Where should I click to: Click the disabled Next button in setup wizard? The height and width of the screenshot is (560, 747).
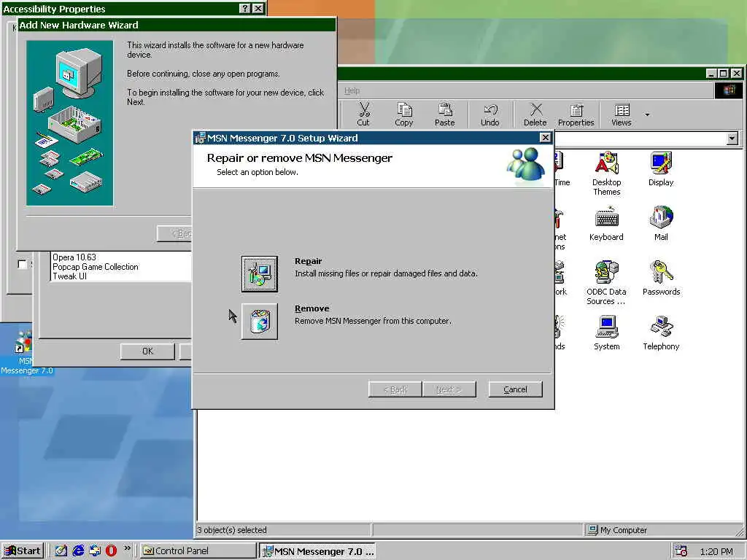tap(449, 389)
